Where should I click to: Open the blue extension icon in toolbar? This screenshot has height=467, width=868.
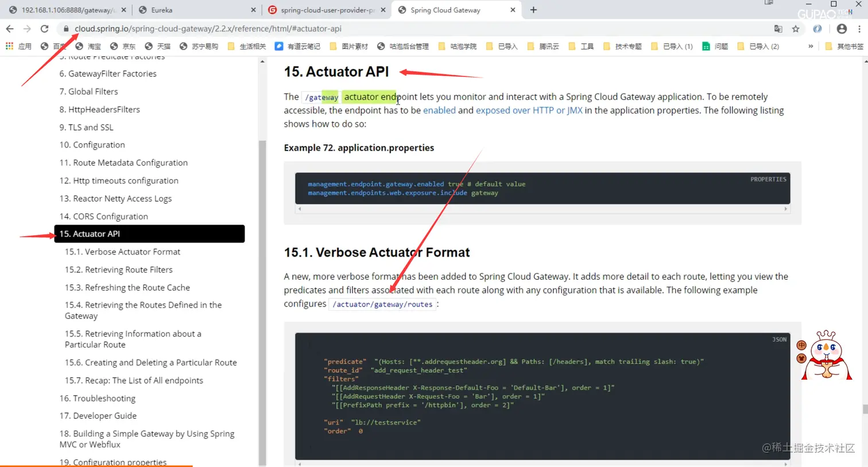tap(817, 29)
